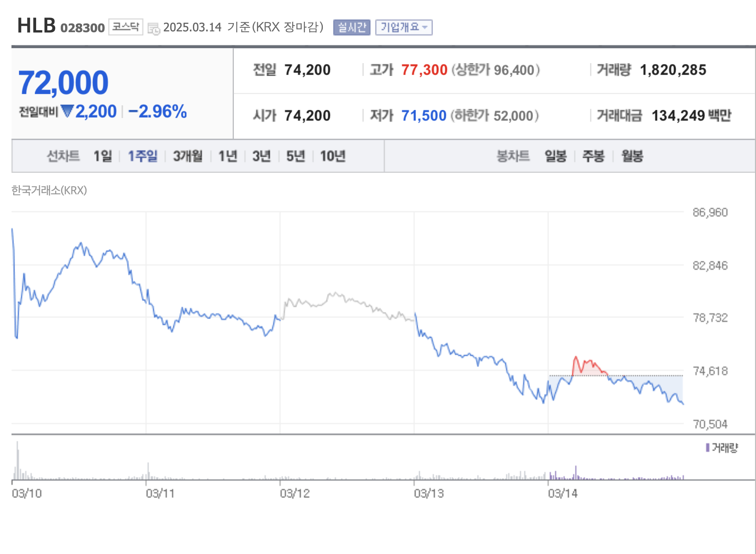The image size is (756, 554).
Task: Click the calendar clock icon beside the date
Action: pos(154,29)
